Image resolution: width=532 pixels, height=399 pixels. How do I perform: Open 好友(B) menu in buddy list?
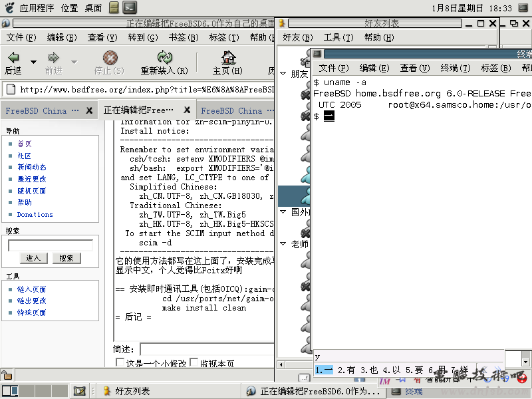(297, 37)
